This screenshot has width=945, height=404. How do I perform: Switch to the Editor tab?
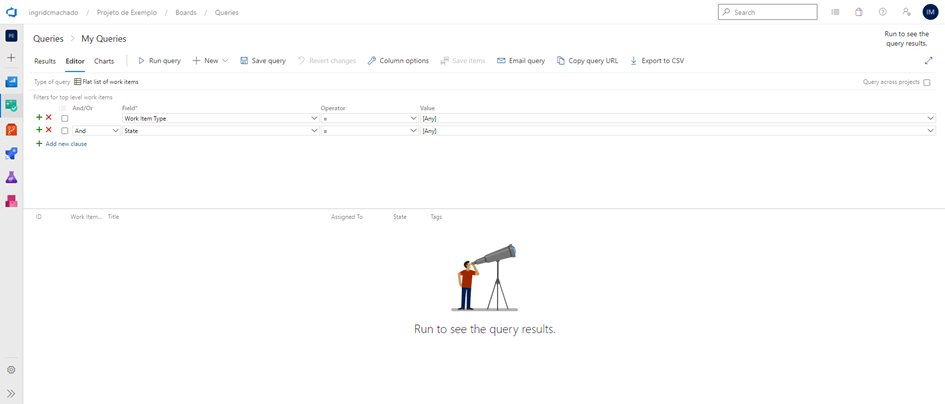pyautogui.click(x=75, y=61)
